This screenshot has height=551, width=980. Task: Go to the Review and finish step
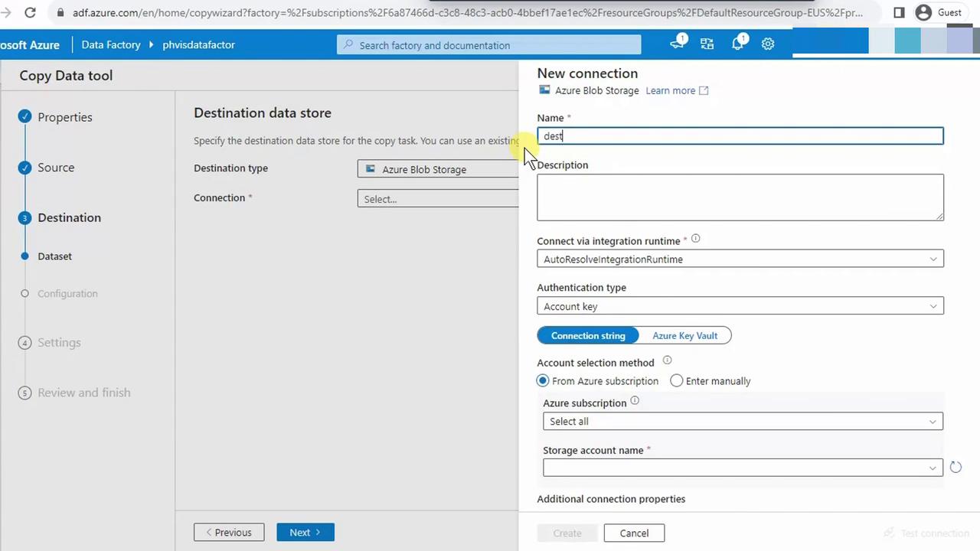tap(84, 393)
